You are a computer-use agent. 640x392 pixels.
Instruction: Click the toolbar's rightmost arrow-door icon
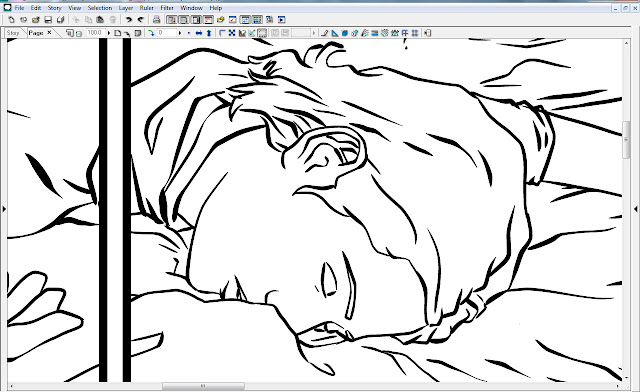[427, 33]
